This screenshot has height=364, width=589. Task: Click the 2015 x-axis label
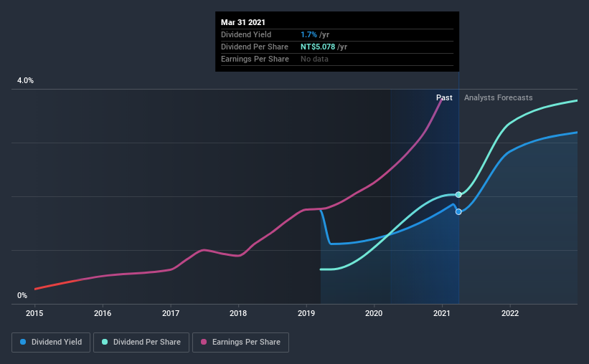34,313
